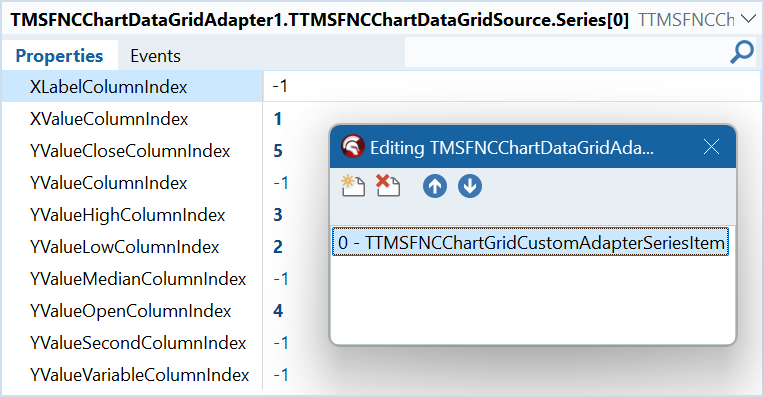The height and width of the screenshot is (397, 764).
Task: Click the TMSFNCChartDataGridAdapter1 component name header
Action: tap(320, 20)
